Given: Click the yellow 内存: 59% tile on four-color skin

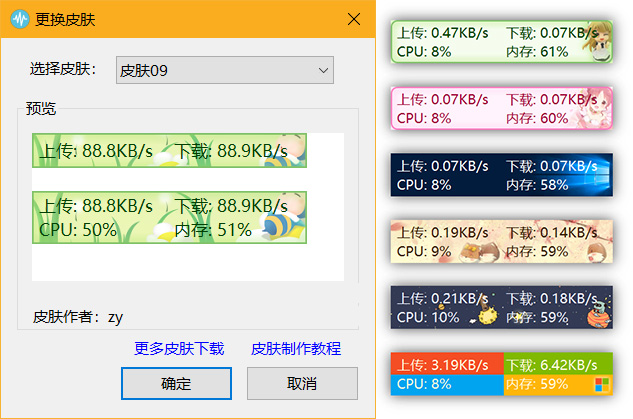Looking at the screenshot, I should pos(558,385).
